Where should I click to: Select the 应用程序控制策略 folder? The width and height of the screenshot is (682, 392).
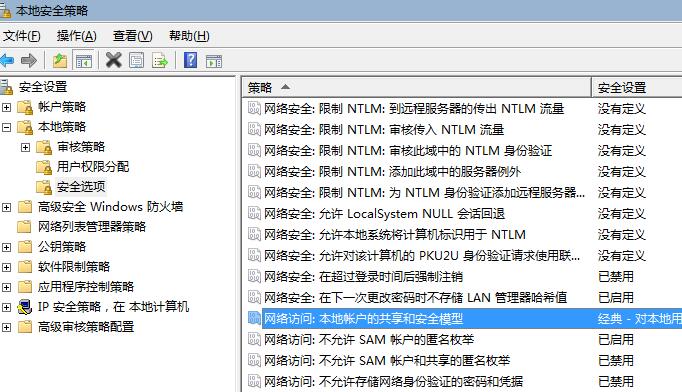86,287
